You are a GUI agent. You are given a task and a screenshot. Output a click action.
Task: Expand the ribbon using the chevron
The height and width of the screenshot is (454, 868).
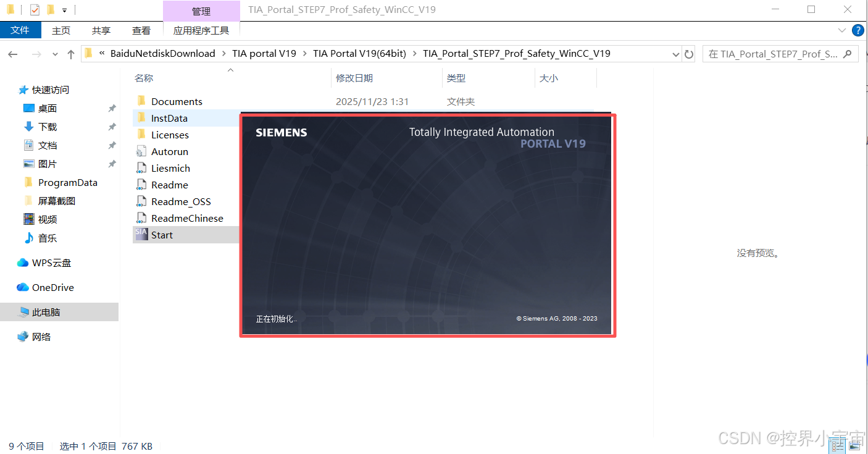click(842, 30)
